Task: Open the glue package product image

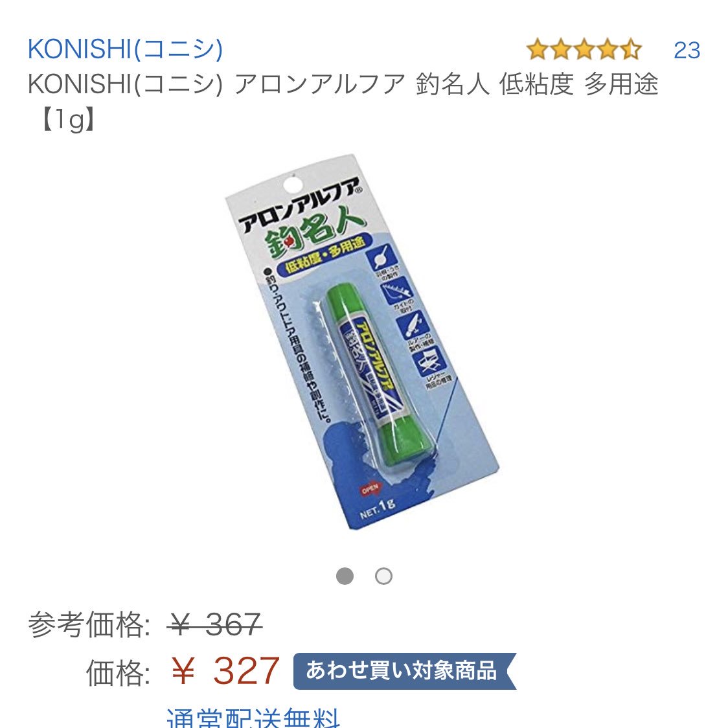Action: click(x=363, y=342)
